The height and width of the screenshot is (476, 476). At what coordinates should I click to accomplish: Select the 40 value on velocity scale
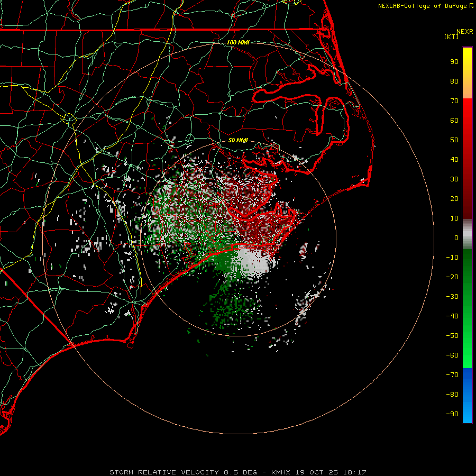point(454,160)
